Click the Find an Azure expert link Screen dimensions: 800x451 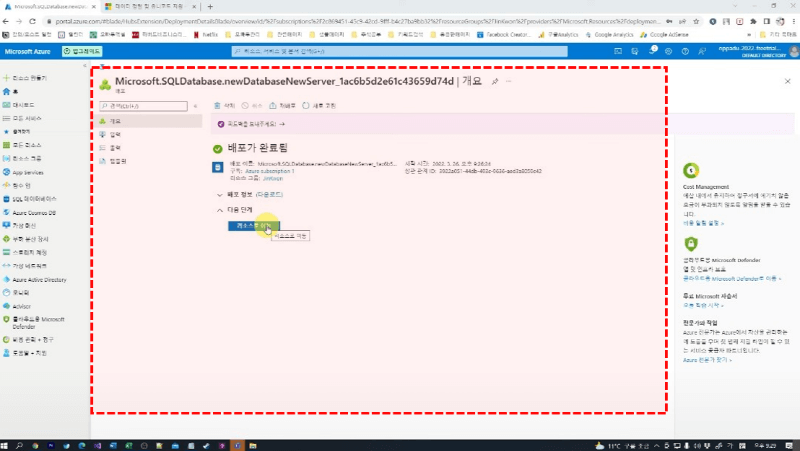coord(707,360)
